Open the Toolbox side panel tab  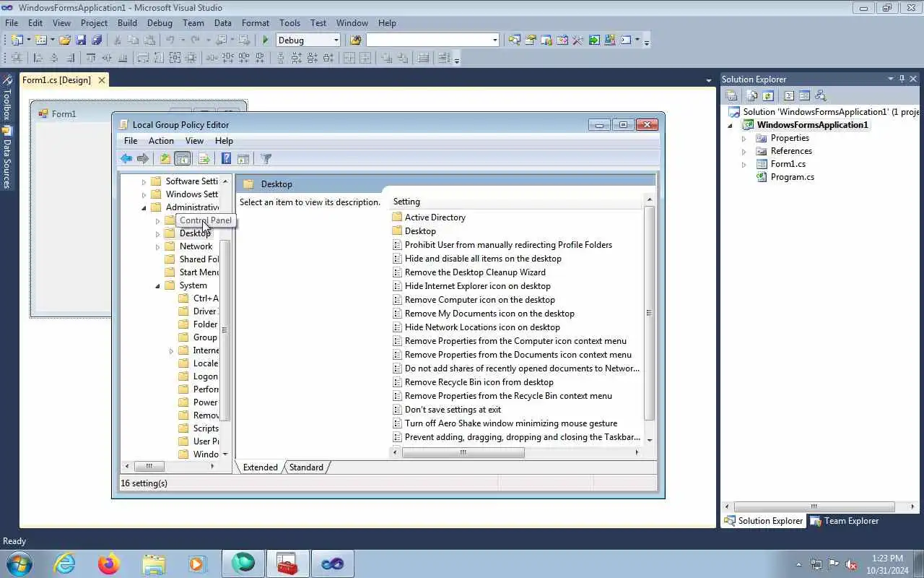[6, 98]
